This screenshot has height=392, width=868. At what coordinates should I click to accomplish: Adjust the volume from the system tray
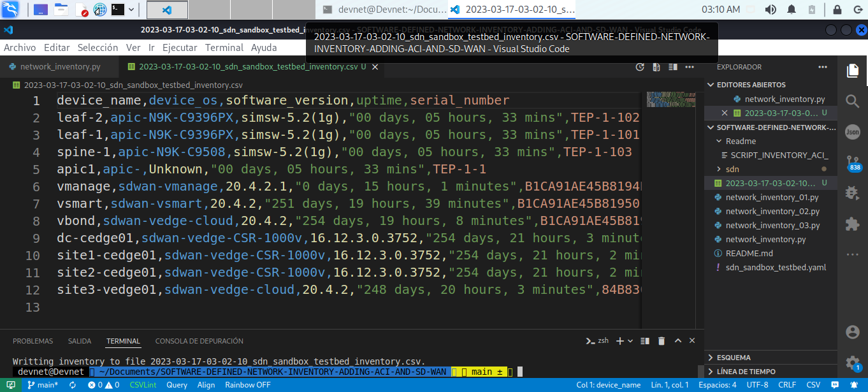[770, 10]
